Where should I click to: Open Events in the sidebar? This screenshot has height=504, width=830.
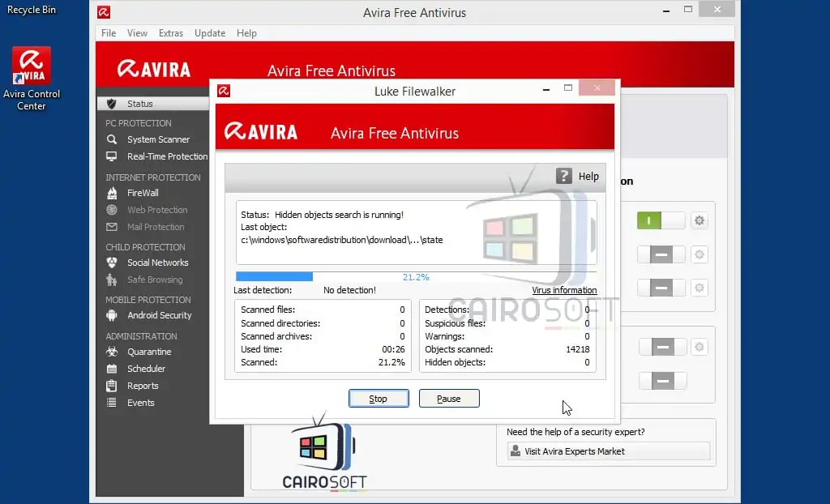[140, 403]
